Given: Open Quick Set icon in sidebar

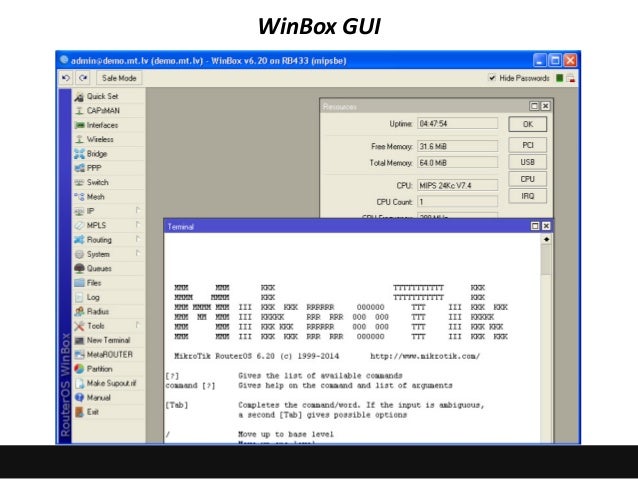Looking at the screenshot, I should 79,97.
